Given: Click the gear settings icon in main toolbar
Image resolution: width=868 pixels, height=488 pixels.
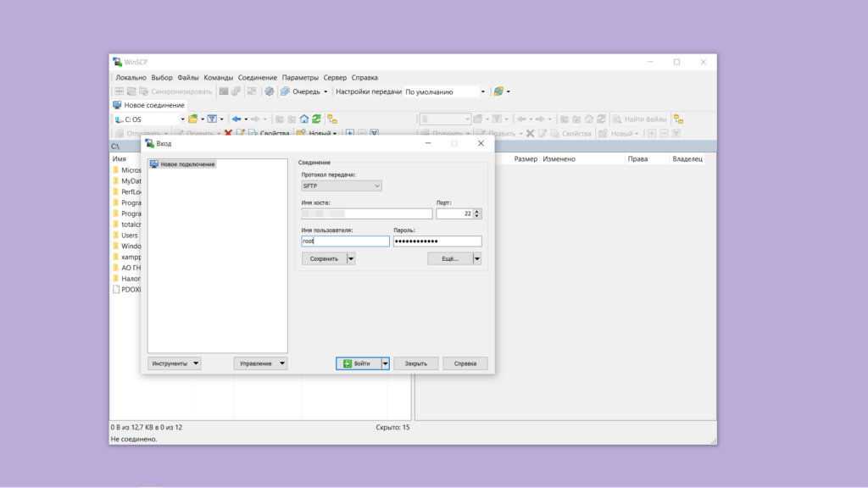Looking at the screenshot, I should pyautogui.click(x=270, y=91).
